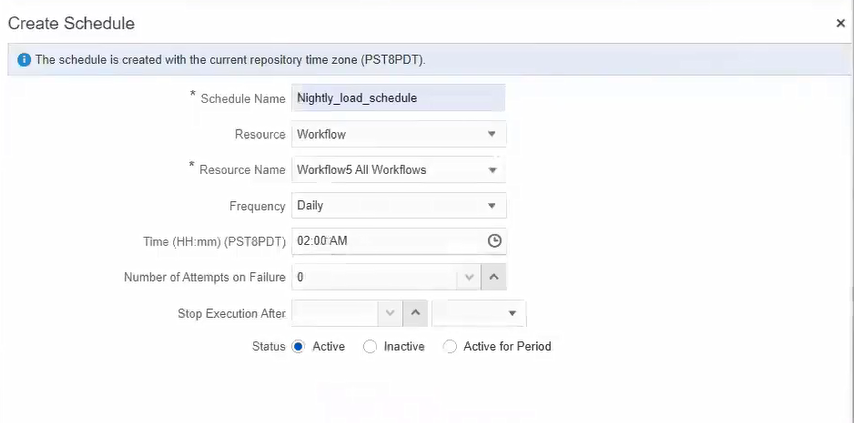Decrease Number of Attempts on Failure
854x423 pixels.
pyautogui.click(x=468, y=277)
